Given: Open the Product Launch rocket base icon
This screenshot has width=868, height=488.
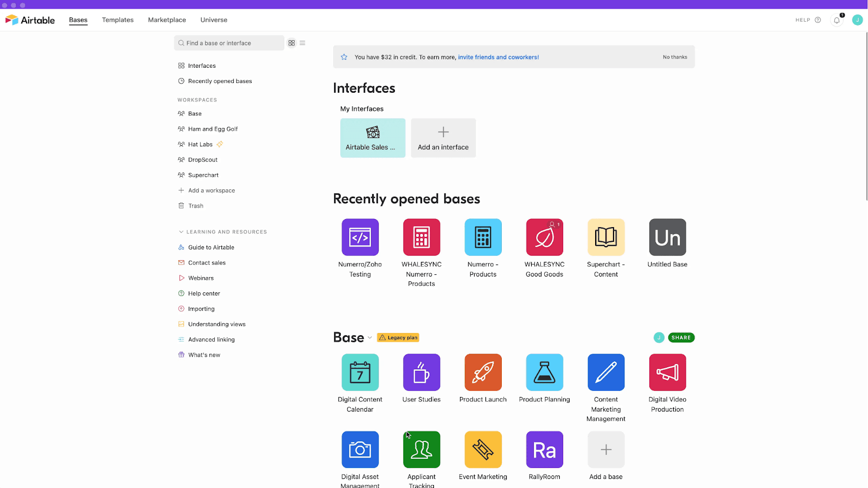Looking at the screenshot, I should tap(483, 372).
